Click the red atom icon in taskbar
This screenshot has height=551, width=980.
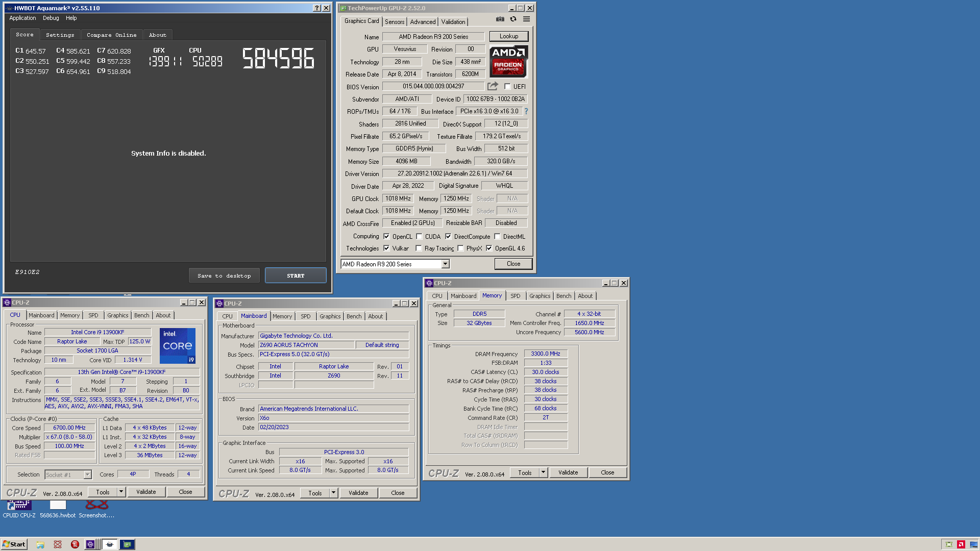click(x=58, y=544)
